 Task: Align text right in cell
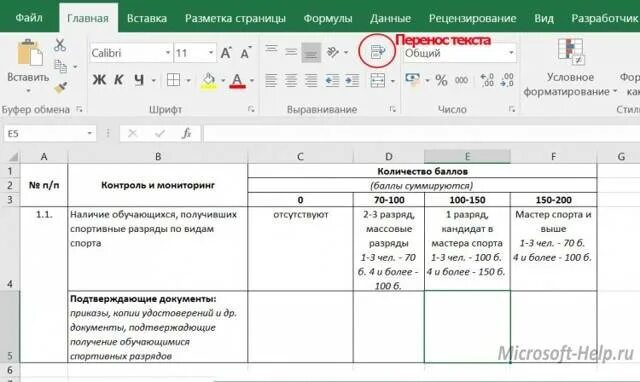[311, 80]
